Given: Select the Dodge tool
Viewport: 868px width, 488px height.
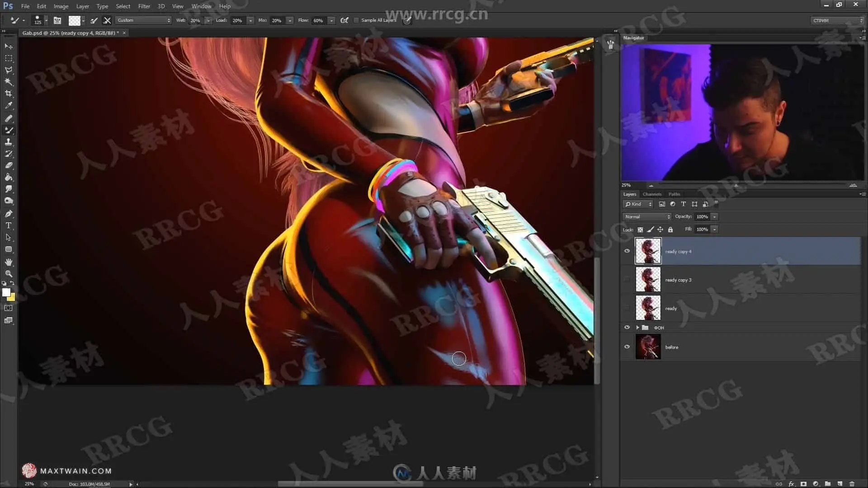Looking at the screenshot, I should point(9,201).
